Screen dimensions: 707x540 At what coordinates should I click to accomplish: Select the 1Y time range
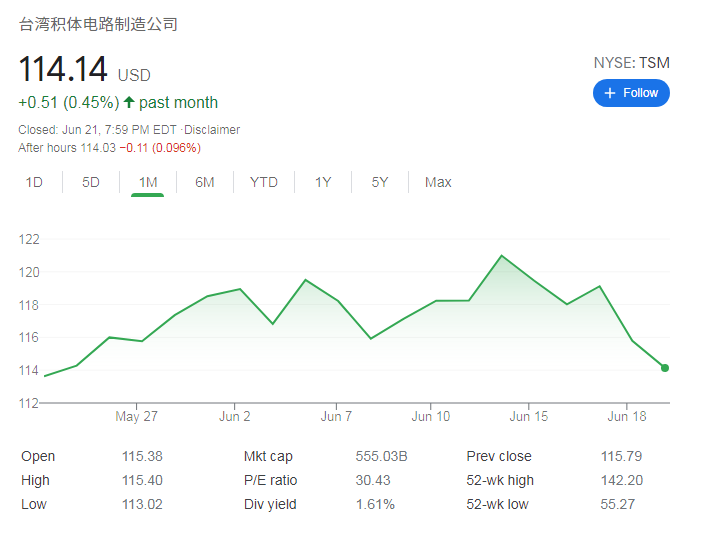(x=323, y=182)
